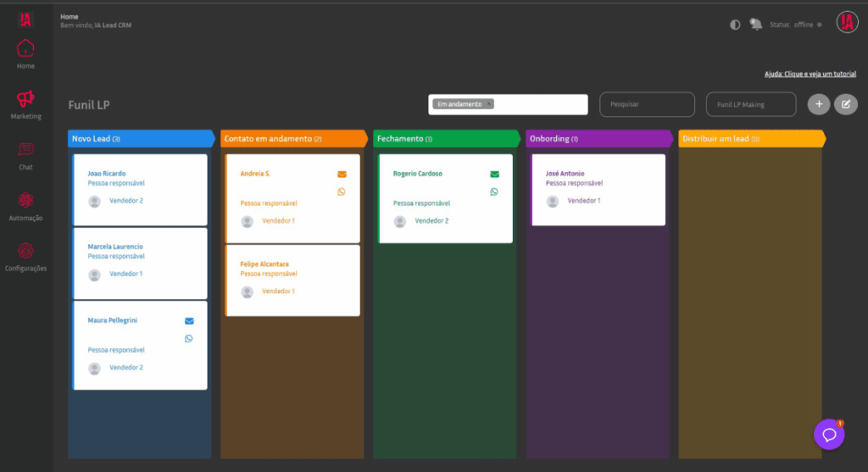Click the notification bell icon
This screenshot has height=472, width=868.
(756, 25)
